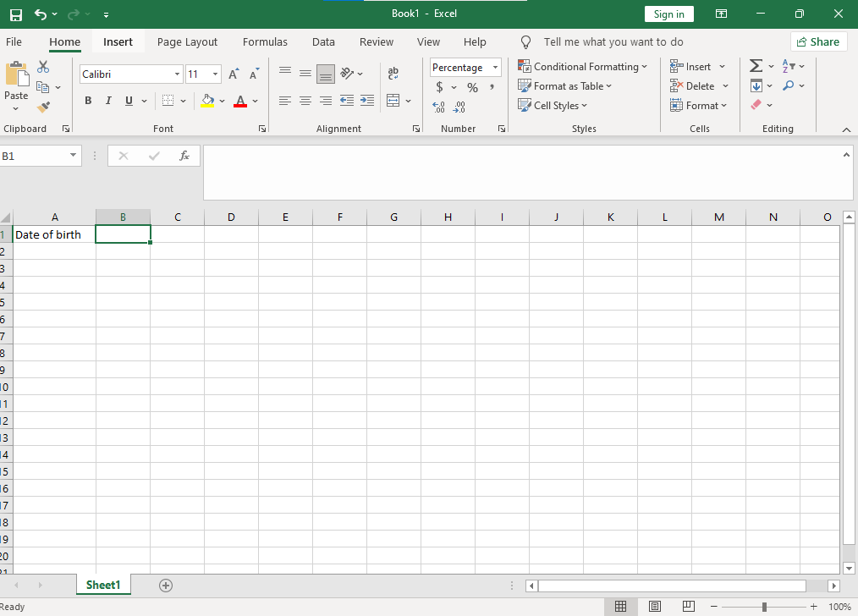Open the Number Format Percentage dropdown

tap(495, 68)
